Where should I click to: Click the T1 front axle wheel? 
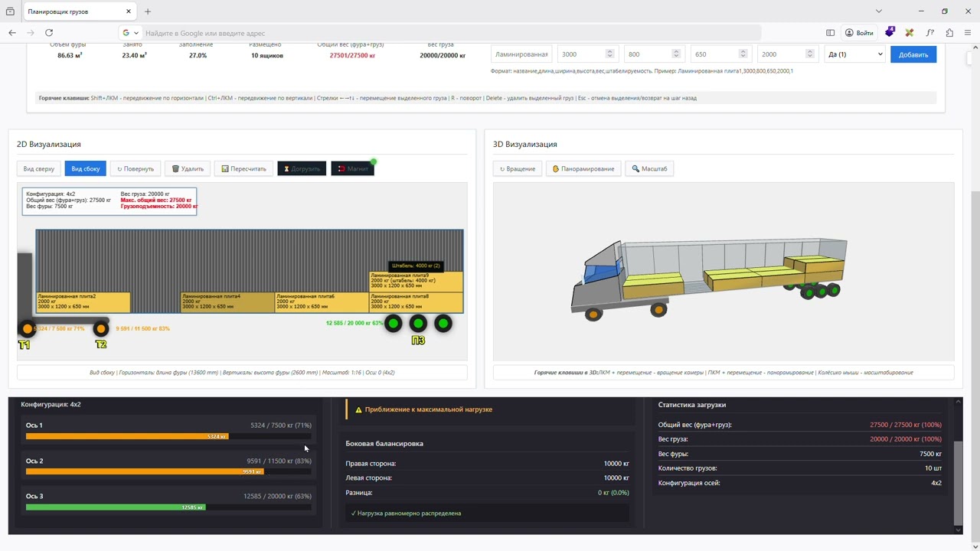point(28,328)
